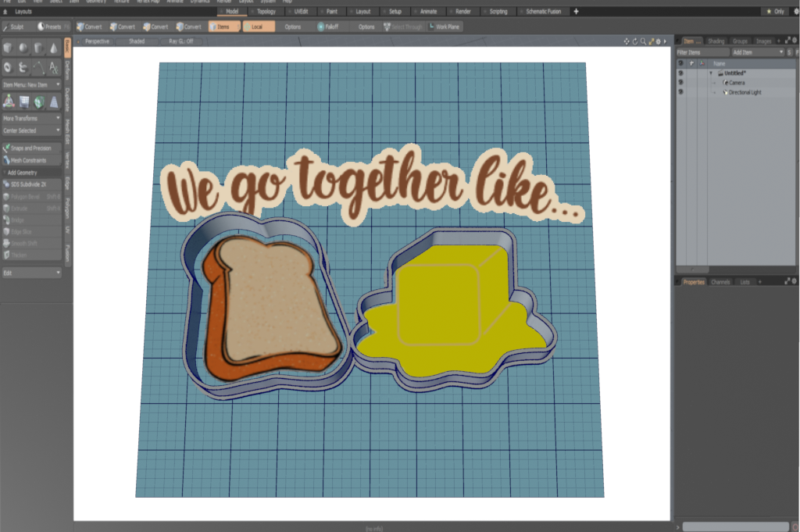Screen dimensions: 800x532
Task: Choose the Torus primitive tool
Action: [x=8, y=68]
